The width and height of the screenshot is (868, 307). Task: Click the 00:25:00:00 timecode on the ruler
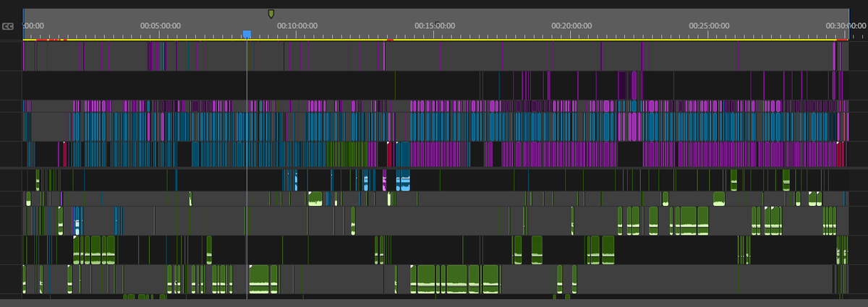tap(709, 25)
